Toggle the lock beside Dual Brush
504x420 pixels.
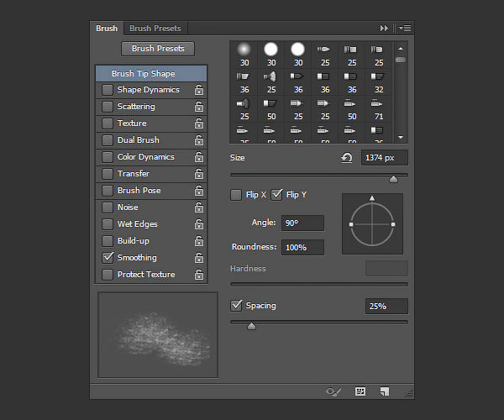pos(199,140)
